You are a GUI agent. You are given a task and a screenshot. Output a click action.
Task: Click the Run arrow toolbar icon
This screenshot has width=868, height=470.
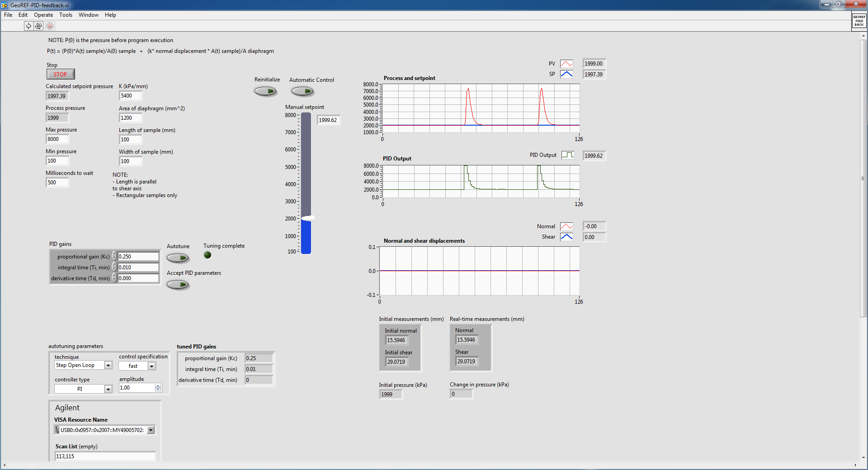[x=28, y=26]
